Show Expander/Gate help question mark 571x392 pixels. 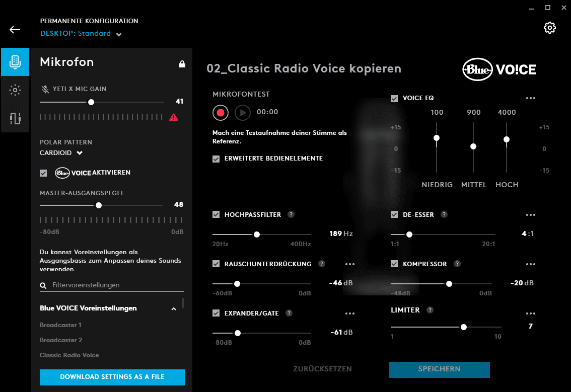(x=289, y=313)
